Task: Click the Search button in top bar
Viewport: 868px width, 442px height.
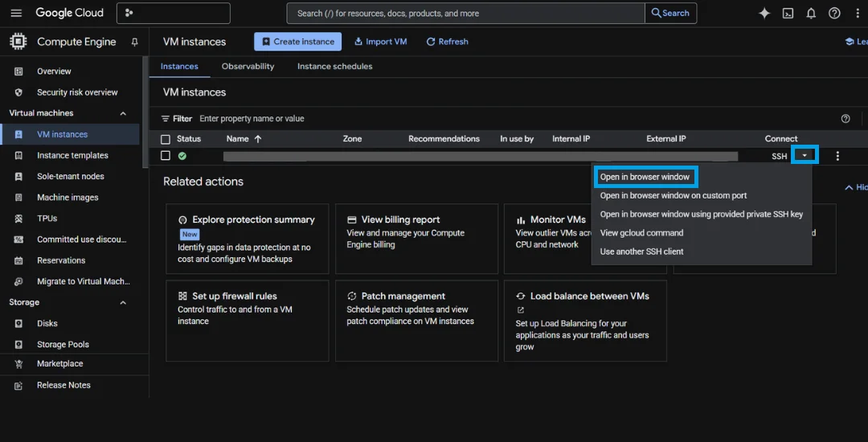Action: (x=670, y=13)
